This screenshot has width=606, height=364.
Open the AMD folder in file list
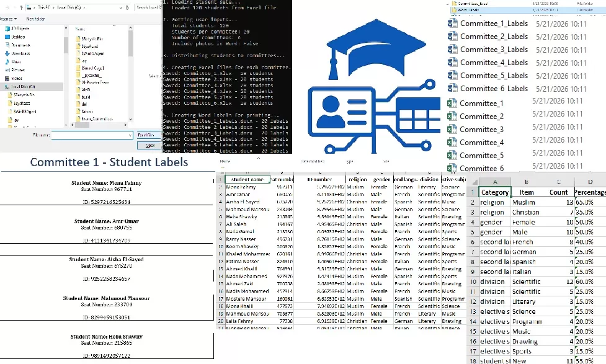click(x=86, y=90)
